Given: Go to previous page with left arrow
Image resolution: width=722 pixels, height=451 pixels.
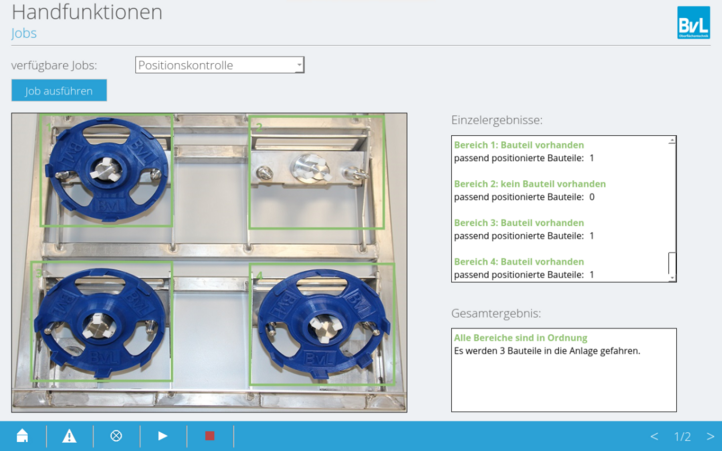Looking at the screenshot, I should coord(655,437).
